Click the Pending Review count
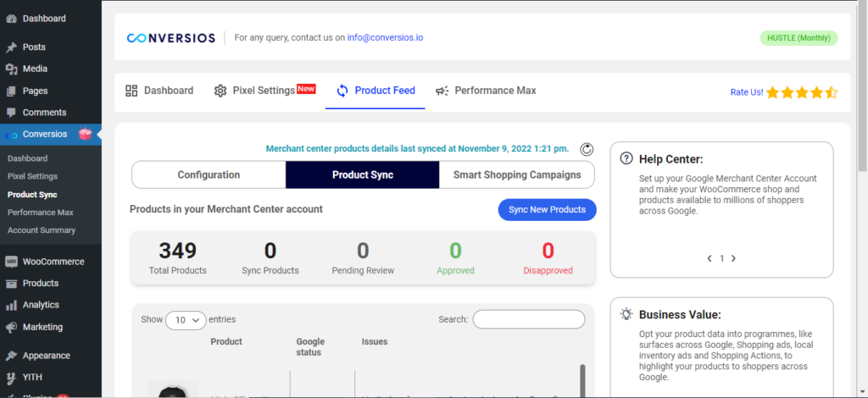 click(363, 251)
